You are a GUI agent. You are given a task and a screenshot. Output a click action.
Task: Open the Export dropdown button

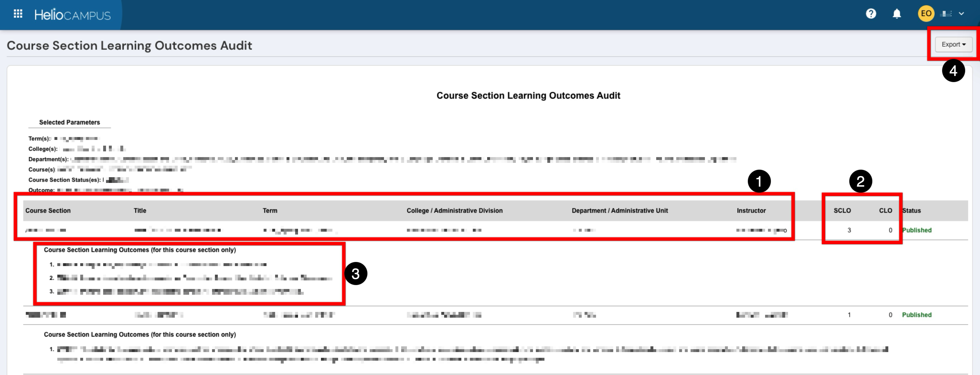(x=953, y=44)
